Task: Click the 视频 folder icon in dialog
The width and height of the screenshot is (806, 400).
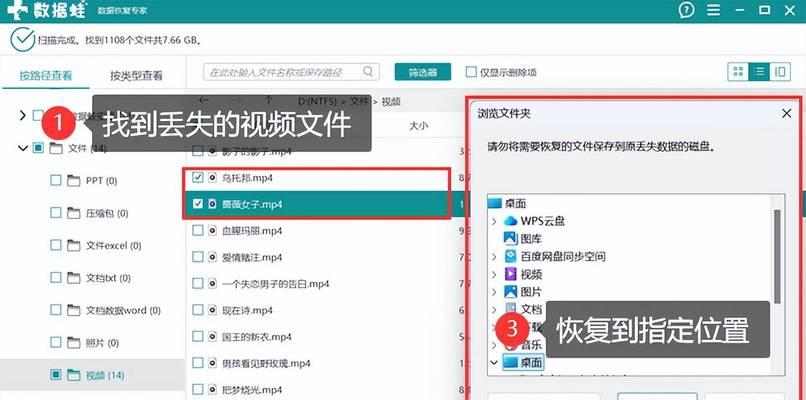Action: click(x=510, y=274)
